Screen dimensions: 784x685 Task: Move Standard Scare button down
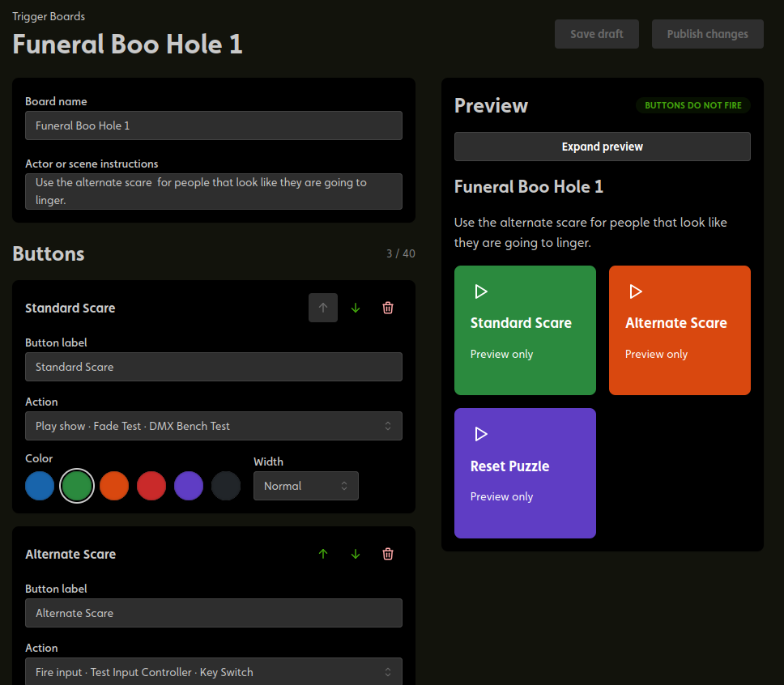tap(356, 308)
